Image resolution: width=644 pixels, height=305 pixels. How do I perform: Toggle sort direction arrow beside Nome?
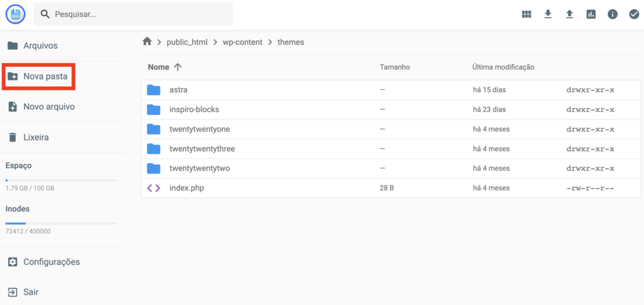tap(177, 67)
